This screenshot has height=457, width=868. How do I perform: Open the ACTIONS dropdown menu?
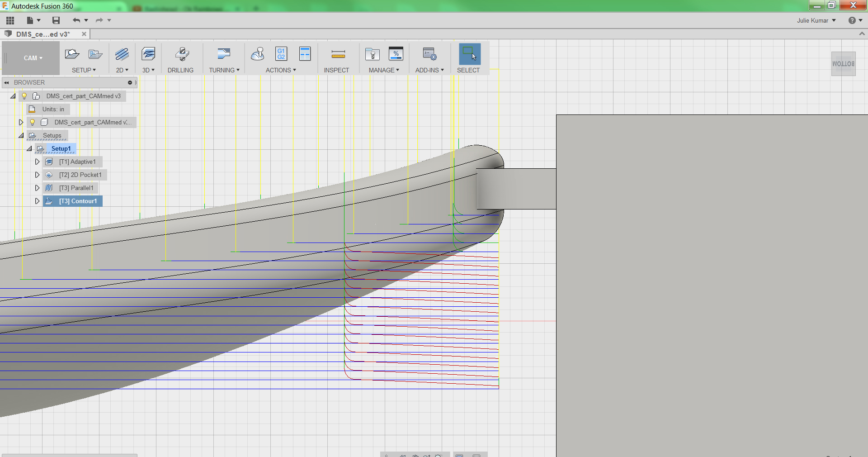(281, 70)
